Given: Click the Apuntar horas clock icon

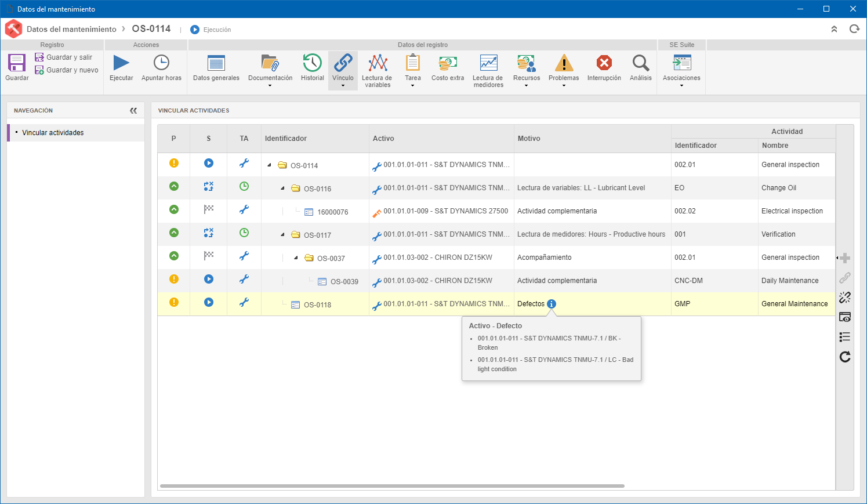Looking at the screenshot, I should 161,63.
